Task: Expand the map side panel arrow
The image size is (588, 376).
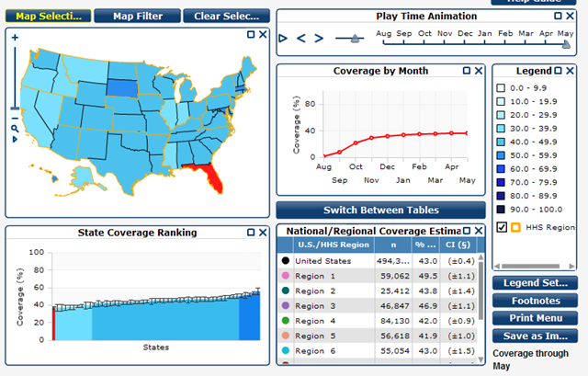Action: 15,140
